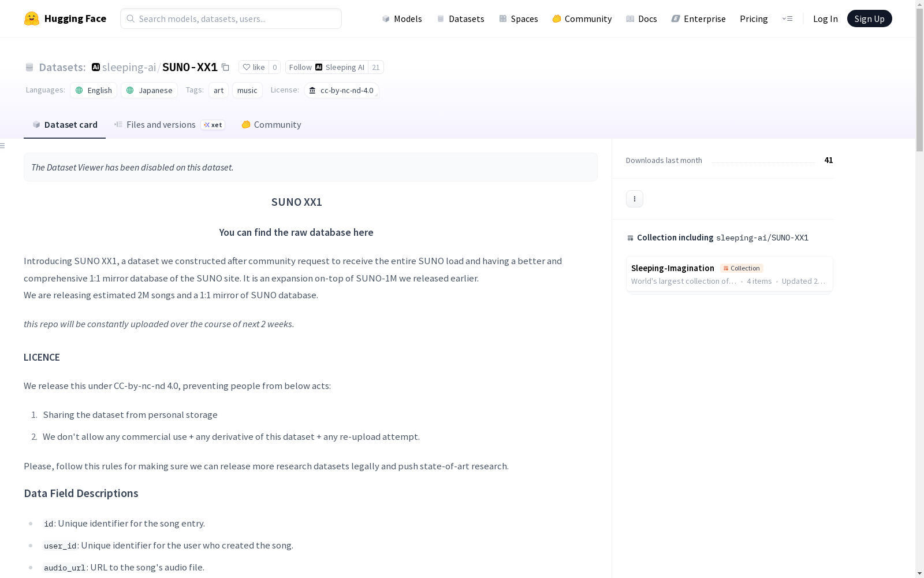Click the SUNO-XX1 dataset title
Viewport: 924px width, 578px height.
click(x=190, y=67)
